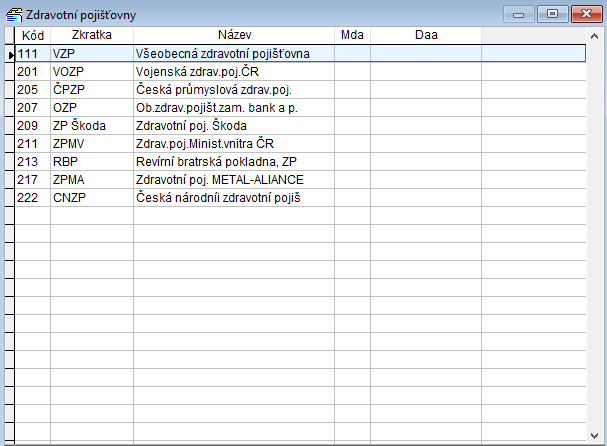This screenshot has width=607, height=446.
Task: Click the row selector beside code 222
Action: (10, 198)
